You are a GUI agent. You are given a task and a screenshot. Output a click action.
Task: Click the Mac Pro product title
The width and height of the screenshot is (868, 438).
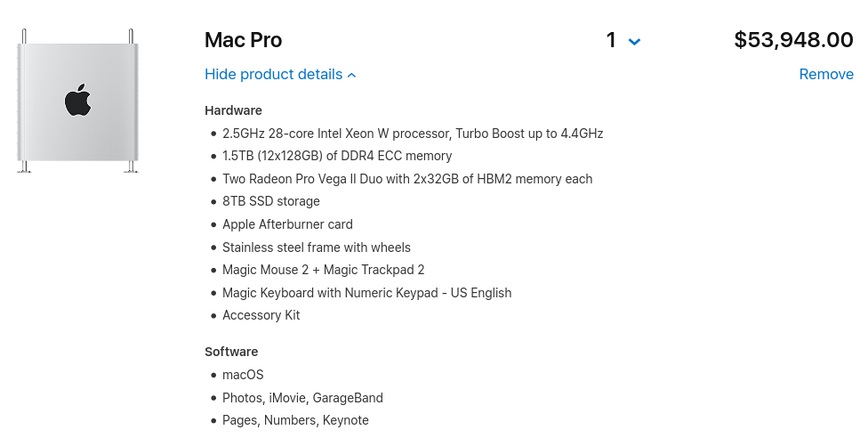[x=243, y=40]
